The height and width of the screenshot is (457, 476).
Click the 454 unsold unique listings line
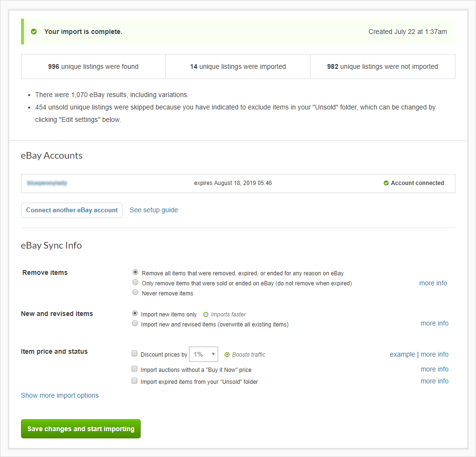(235, 113)
